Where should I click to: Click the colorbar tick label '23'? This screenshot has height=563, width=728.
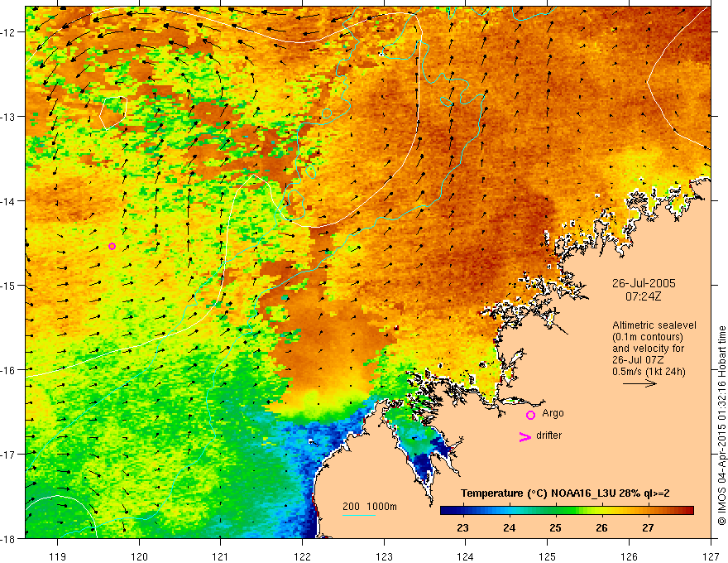coord(462,527)
